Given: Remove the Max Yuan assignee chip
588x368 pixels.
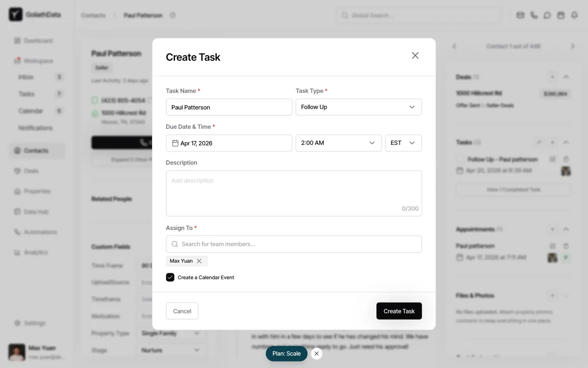Looking at the screenshot, I should click(x=199, y=261).
